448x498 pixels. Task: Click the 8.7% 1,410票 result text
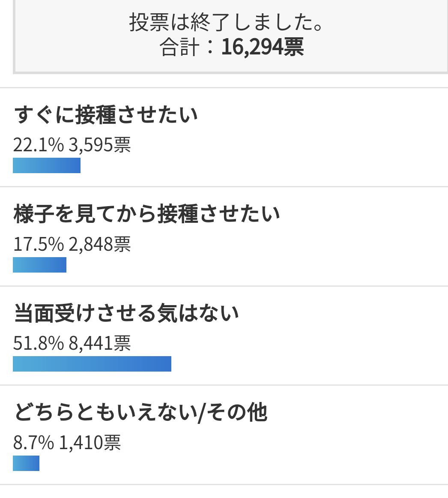point(67,442)
